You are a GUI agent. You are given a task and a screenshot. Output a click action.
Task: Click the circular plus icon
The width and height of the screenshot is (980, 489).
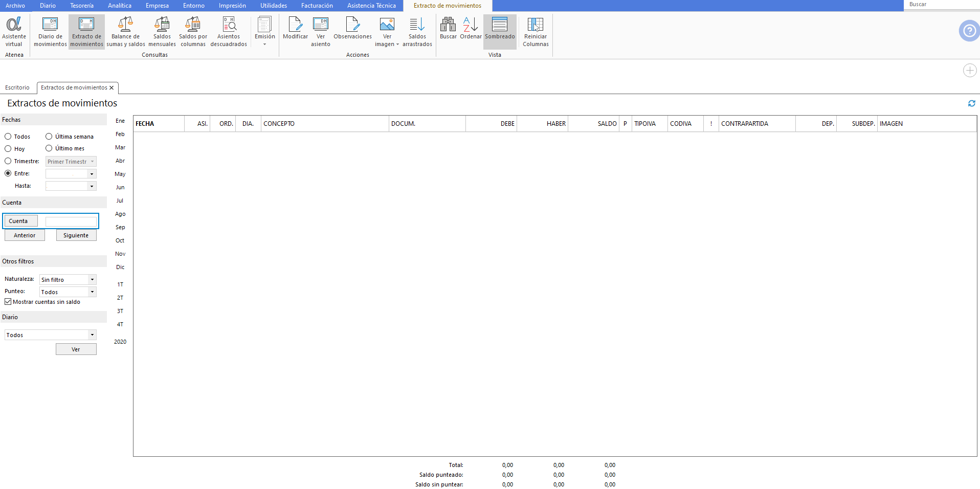point(970,70)
